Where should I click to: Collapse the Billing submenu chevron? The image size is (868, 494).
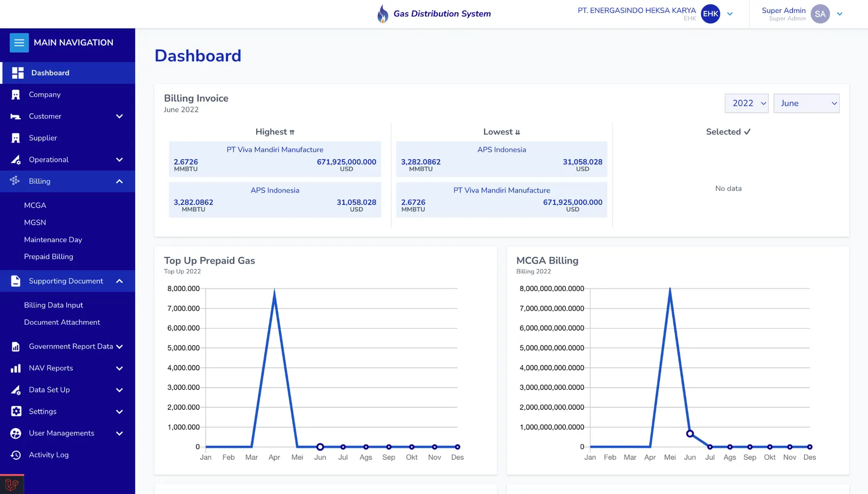tap(119, 181)
